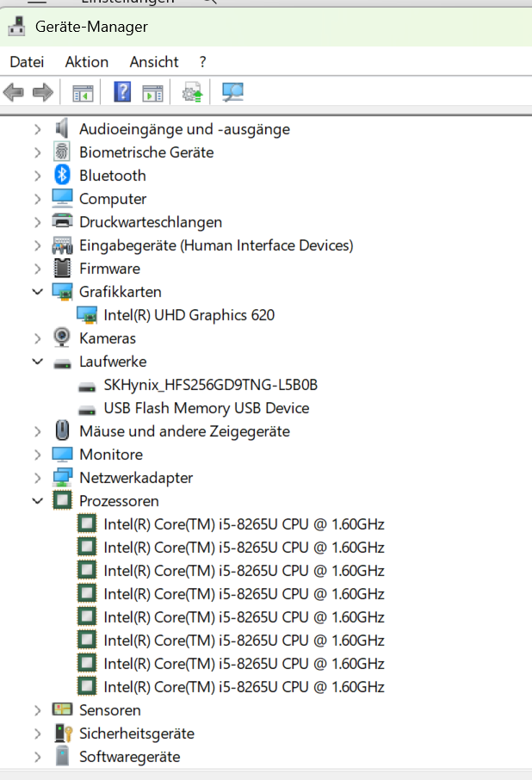The height and width of the screenshot is (780, 532).
Task: Click the Sicherheitsgeräte key icon
Action: 63,733
